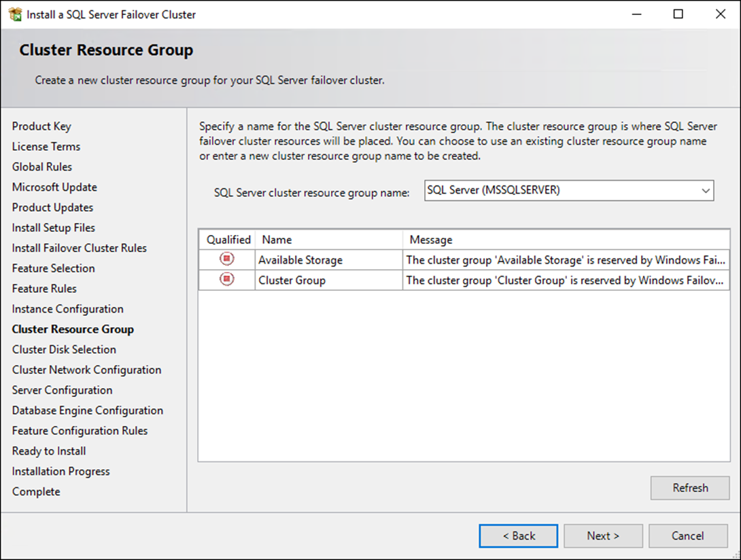Screen dimensions: 741x560
Task: Cancel the failover cluster installation
Action: tap(687, 536)
